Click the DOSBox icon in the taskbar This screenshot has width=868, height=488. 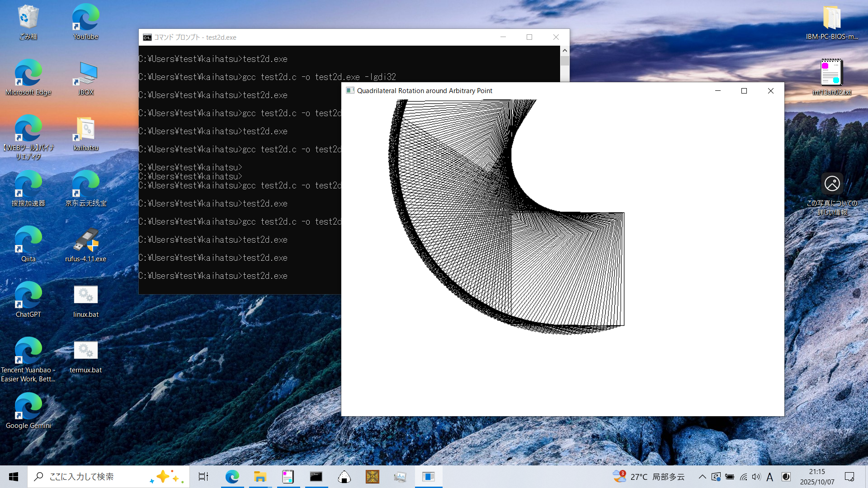click(x=372, y=477)
